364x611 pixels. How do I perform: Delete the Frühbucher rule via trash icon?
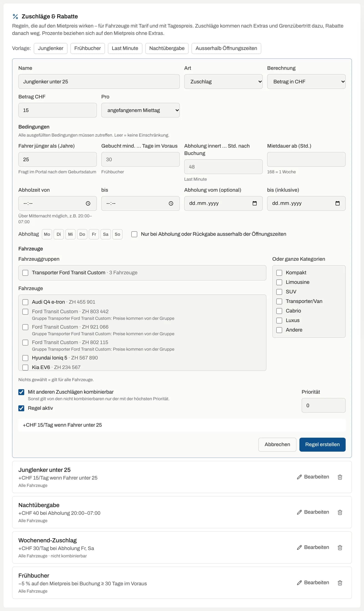click(x=340, y=583)
